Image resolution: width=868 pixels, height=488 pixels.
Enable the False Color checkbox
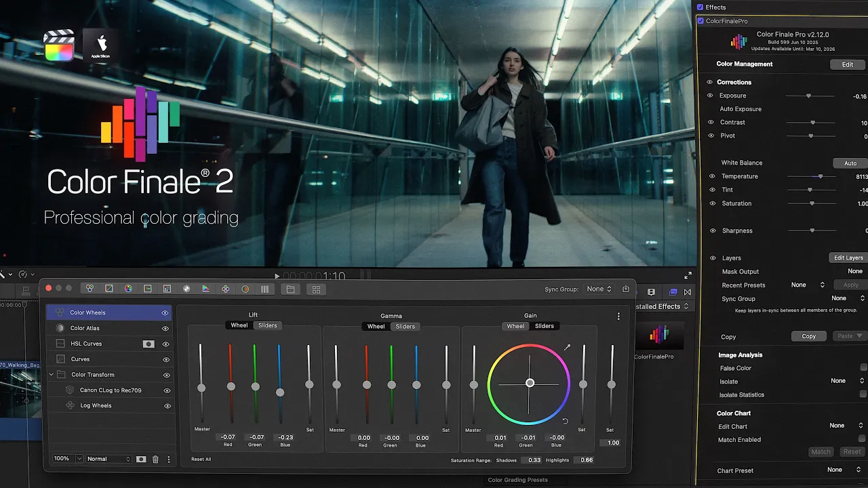pos(863,367)
